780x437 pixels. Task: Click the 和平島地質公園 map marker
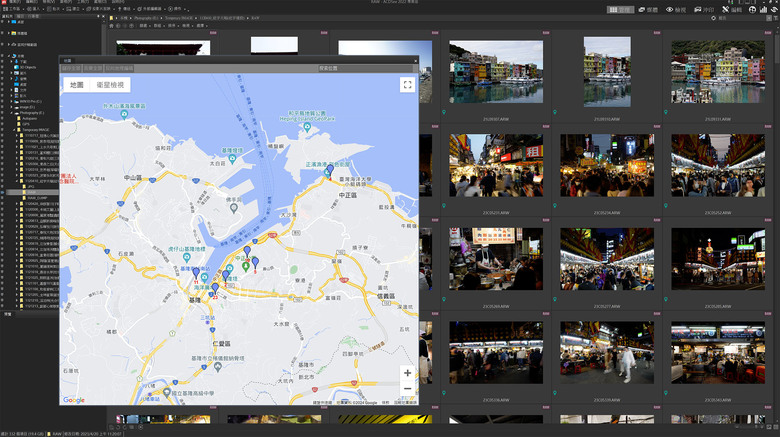[307, 127]
